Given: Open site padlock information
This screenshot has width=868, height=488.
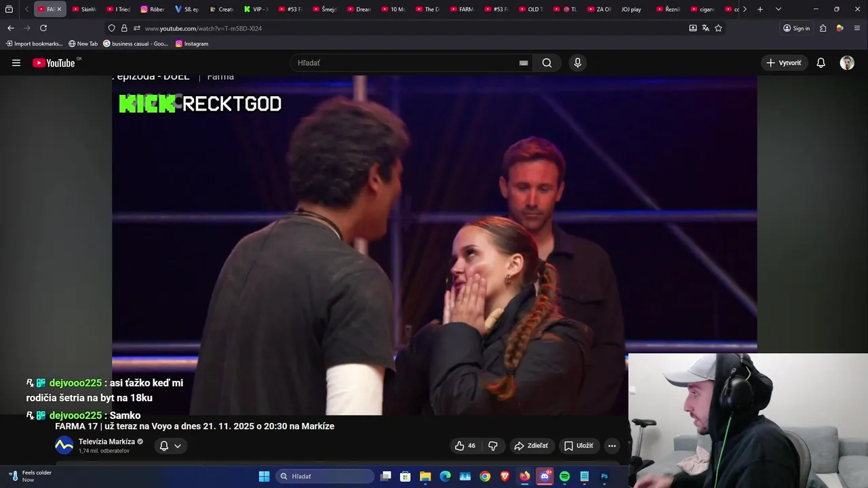Looking at the screenshot, I should [x=124, y=28].
